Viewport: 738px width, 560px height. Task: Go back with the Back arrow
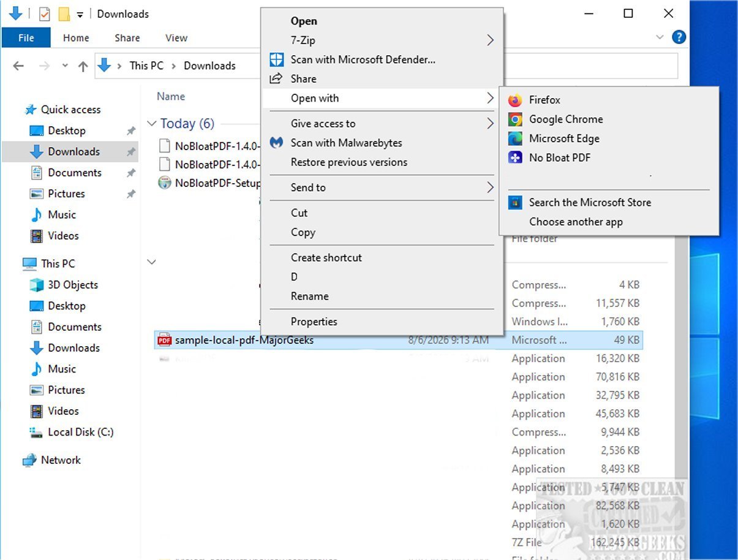[18, 66]
